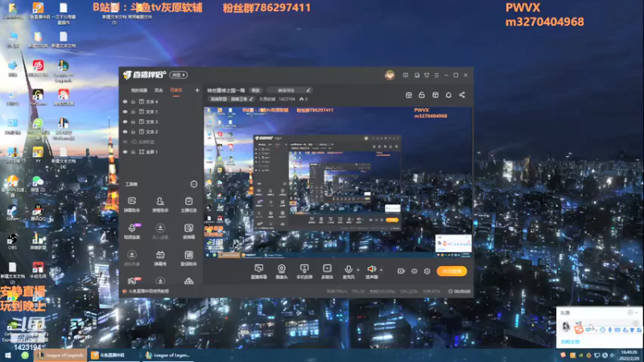
Task: Select the 全屏 1 source row
Action: pos(160,152)
